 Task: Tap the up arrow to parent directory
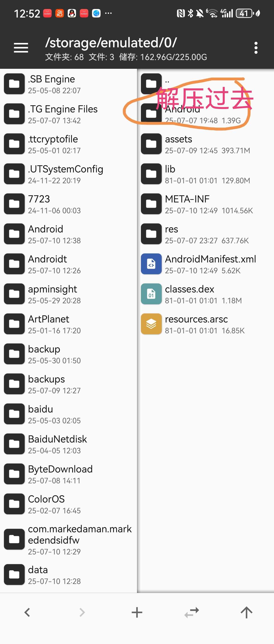(247, 612)
